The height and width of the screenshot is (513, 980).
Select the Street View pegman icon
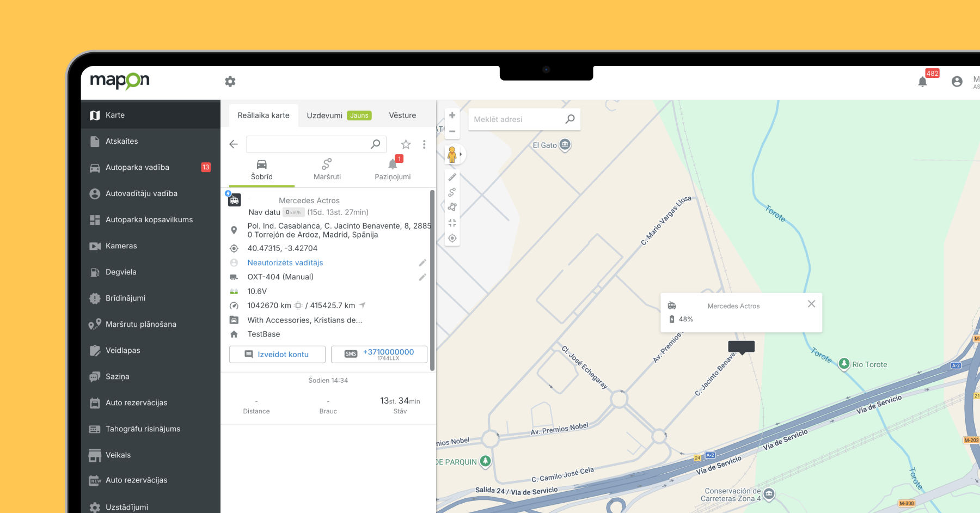point(451,154)
